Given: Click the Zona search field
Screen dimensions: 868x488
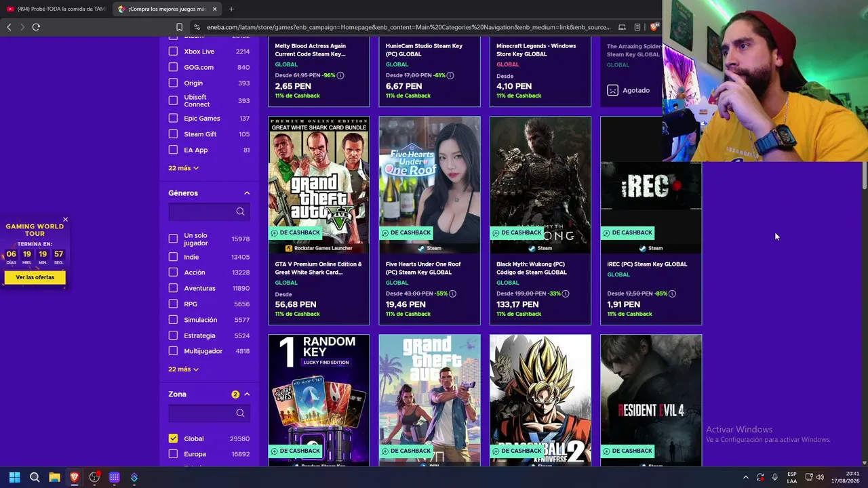Looking at the screenshot, I should [x=209, y=413].
